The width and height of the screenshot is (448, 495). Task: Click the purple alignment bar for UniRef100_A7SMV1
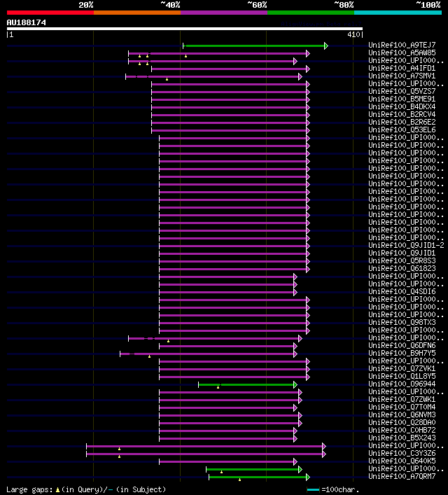click(213, 77)
